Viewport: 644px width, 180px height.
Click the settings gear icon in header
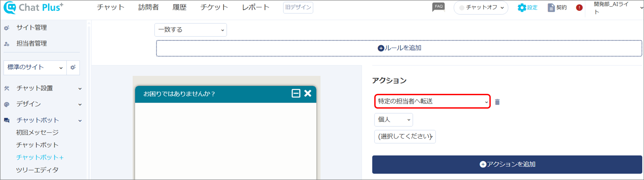tap(522, 8)
